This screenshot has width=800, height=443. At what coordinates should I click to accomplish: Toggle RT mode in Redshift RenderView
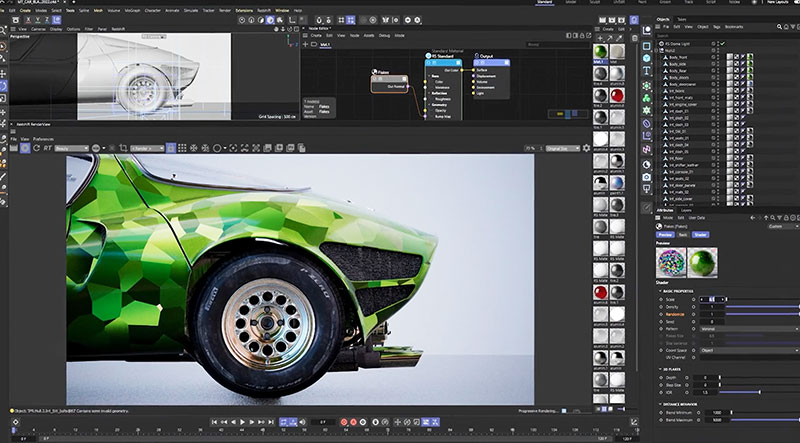47,148
